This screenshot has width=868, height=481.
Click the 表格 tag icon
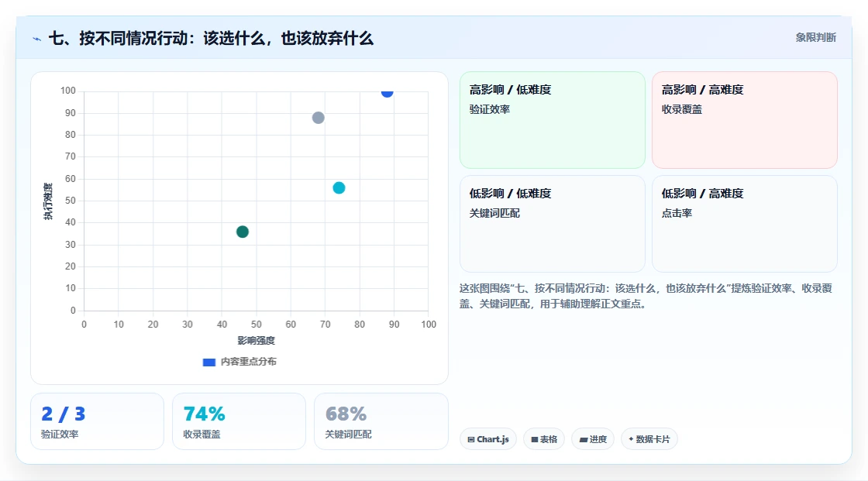pos(535,439)
